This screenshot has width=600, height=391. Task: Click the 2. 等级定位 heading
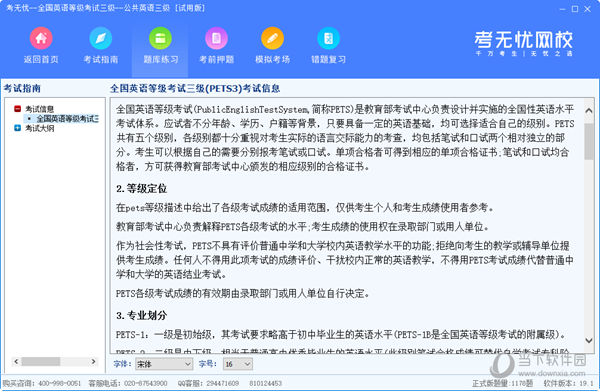tap(142, 189)
